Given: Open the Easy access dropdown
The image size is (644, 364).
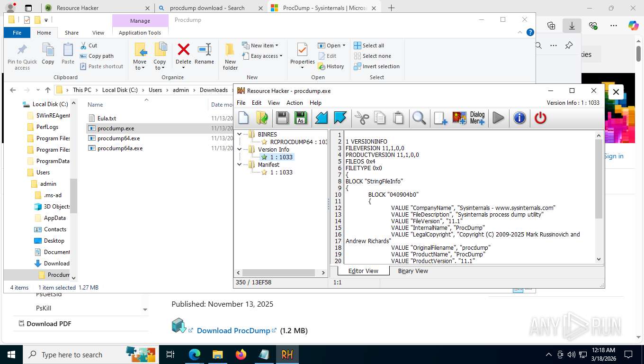Looking at the screenshot, I should click(x=262, y=56).
